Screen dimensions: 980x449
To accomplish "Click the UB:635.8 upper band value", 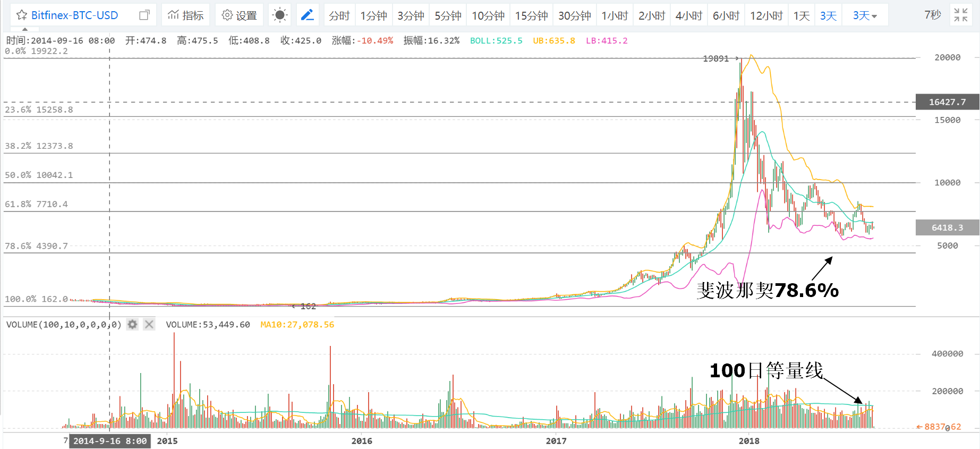I will coord(554,40).
